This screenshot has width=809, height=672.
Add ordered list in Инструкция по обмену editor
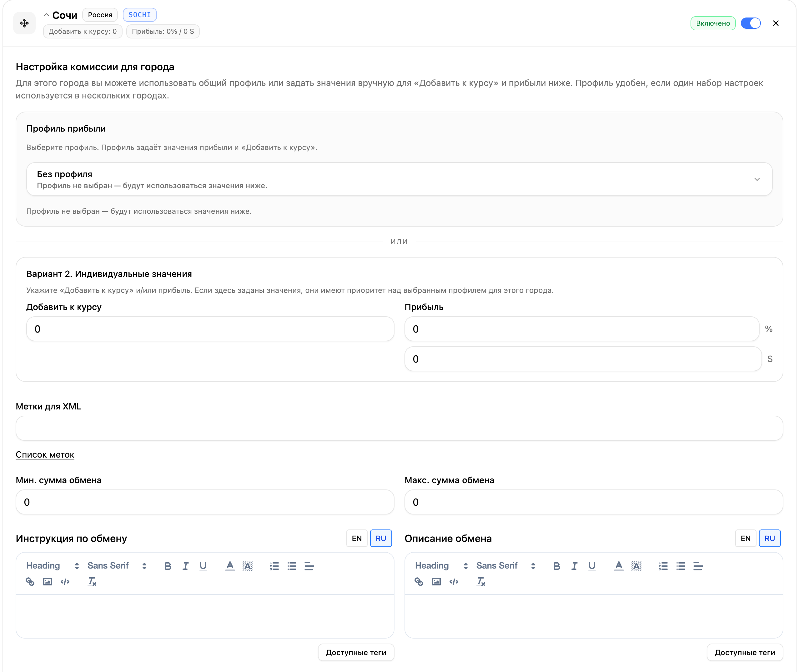coord(274,566)
